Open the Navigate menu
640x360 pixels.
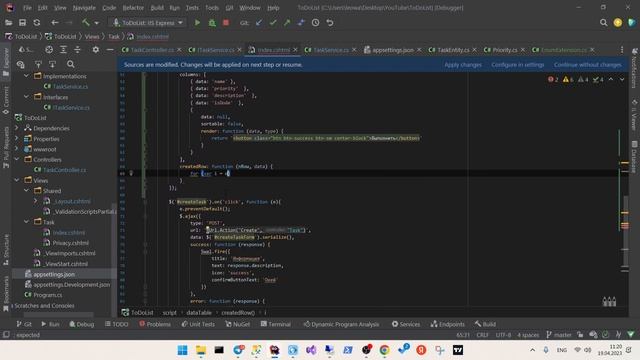(x=84, y=8)
